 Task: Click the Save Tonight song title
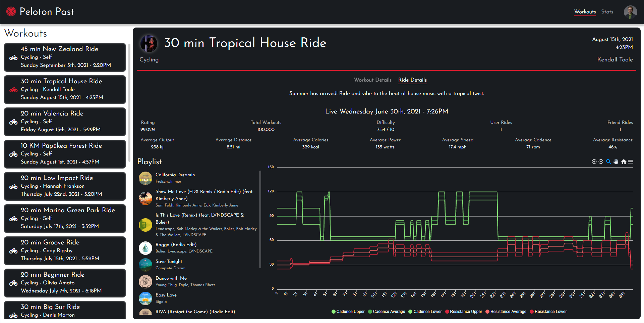[169, 262]
